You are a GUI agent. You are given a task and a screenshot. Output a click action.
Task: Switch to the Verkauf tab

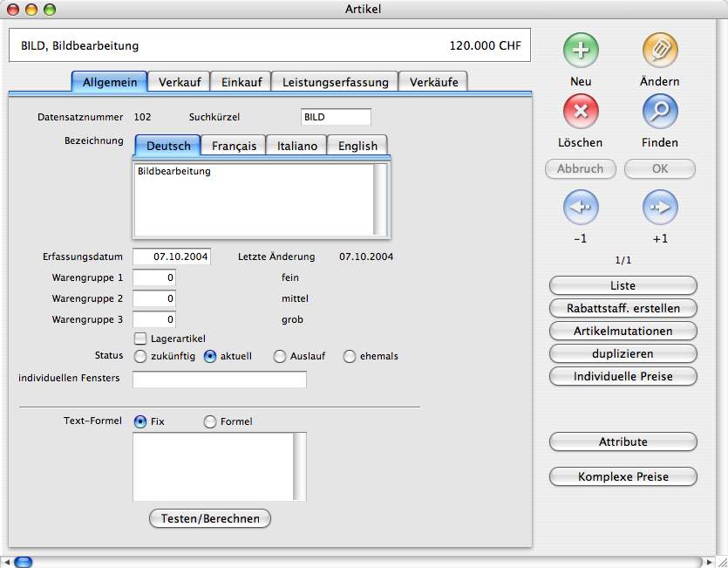[x=180, y=82]
